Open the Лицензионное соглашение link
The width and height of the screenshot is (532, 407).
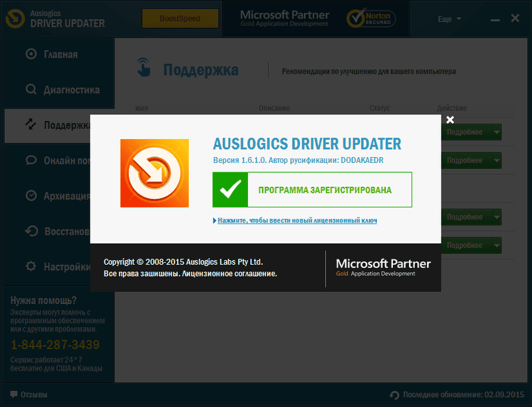coord(229,274)
